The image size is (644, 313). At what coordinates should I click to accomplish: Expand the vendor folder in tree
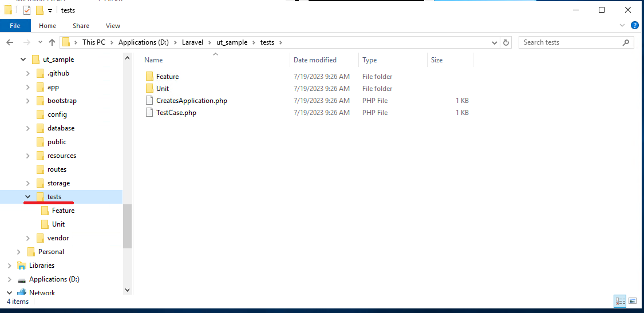28,238
